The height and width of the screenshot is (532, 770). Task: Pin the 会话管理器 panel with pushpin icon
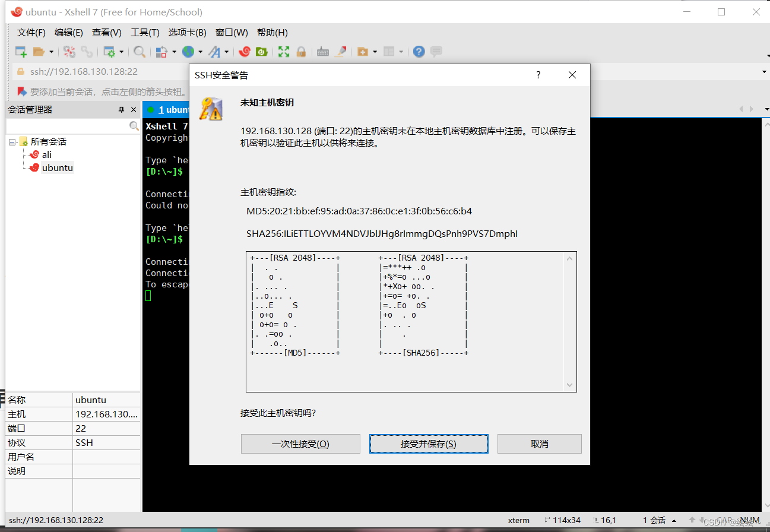coord(121,110)
